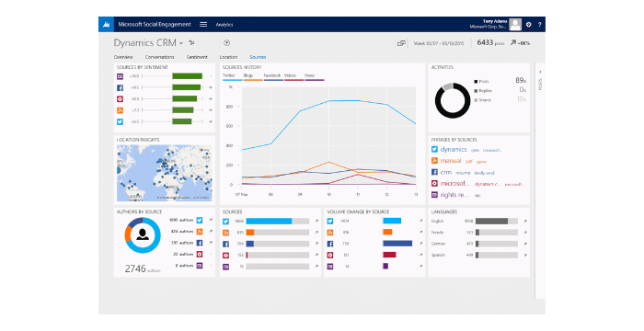
Task: Click the 2746 authors total
Action: 143,269
